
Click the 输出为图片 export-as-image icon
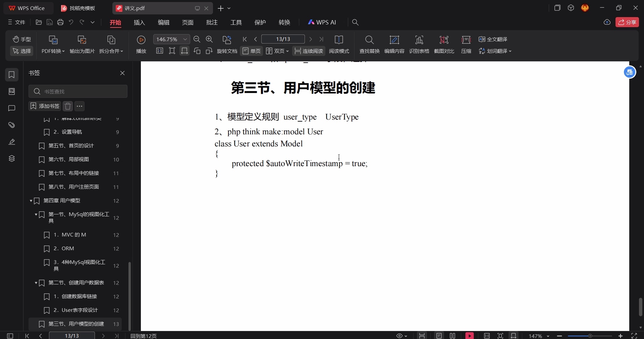[x=82, y=45]
